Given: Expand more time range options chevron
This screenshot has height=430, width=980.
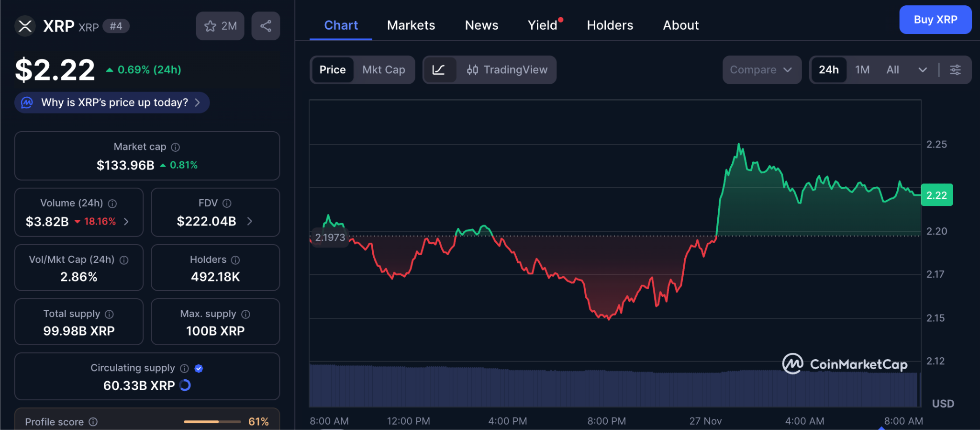Looking at the screenshot, I should click(923, 70).
